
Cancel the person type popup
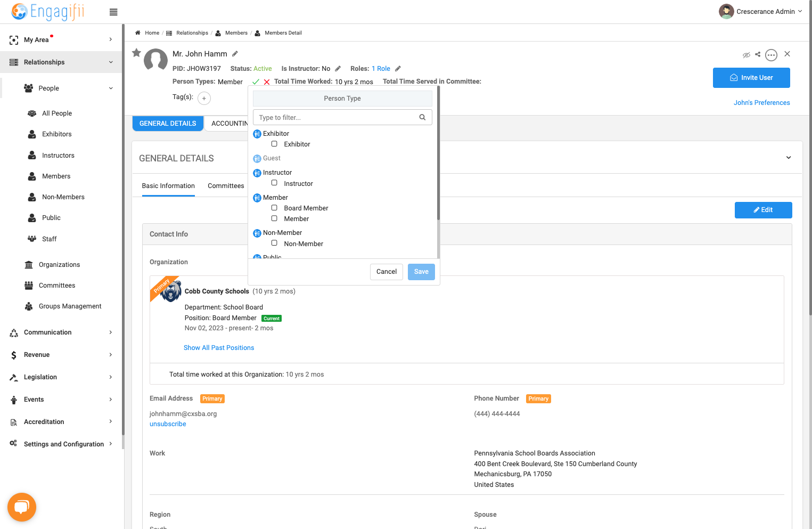coord(387,272)
